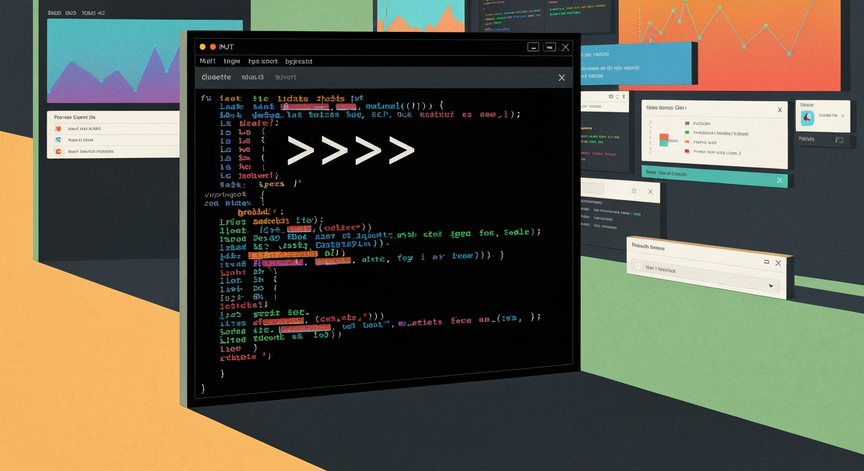The image size is (864, 471).
Task: Open the third terminal menu starting with 'tps'
Action: tap(263, 61)
